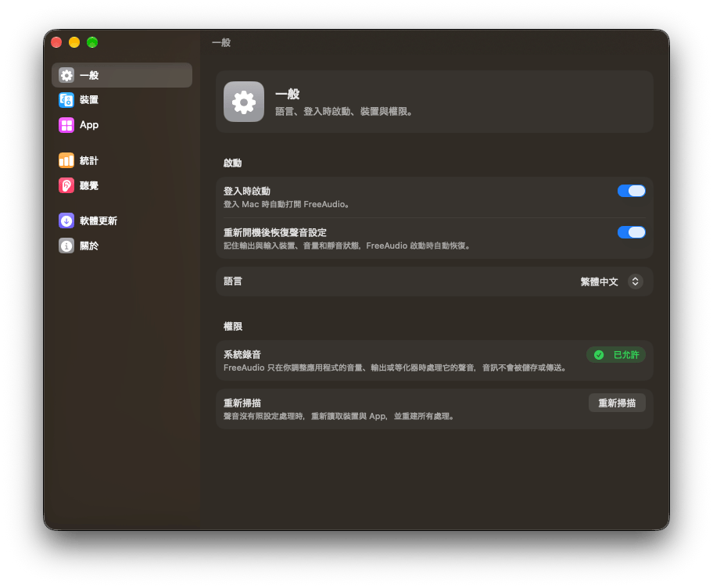Click the 權限 section heading
Image resolution: width=713 pixels, height=588 pixels.
click(x=233, y=326)
